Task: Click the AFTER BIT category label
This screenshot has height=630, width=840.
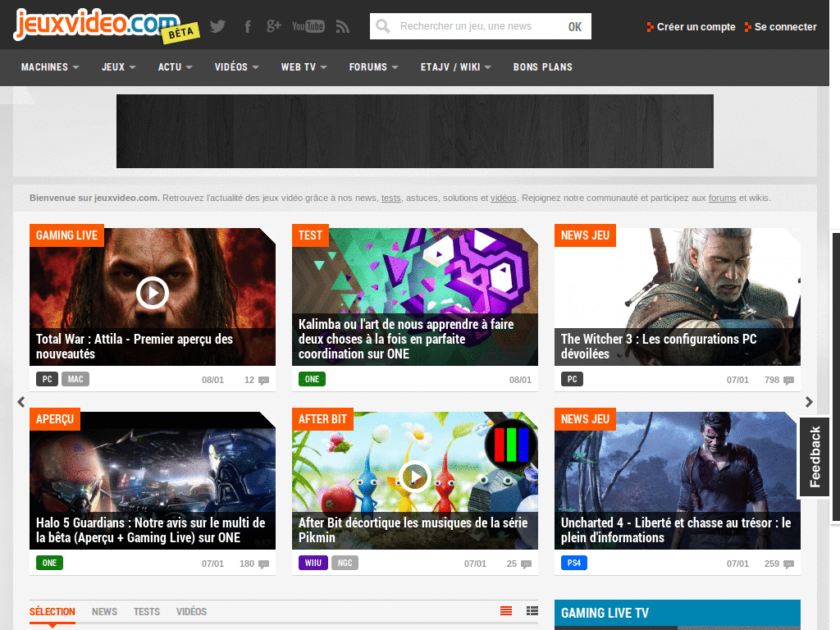Action: [x=322, y=419]
